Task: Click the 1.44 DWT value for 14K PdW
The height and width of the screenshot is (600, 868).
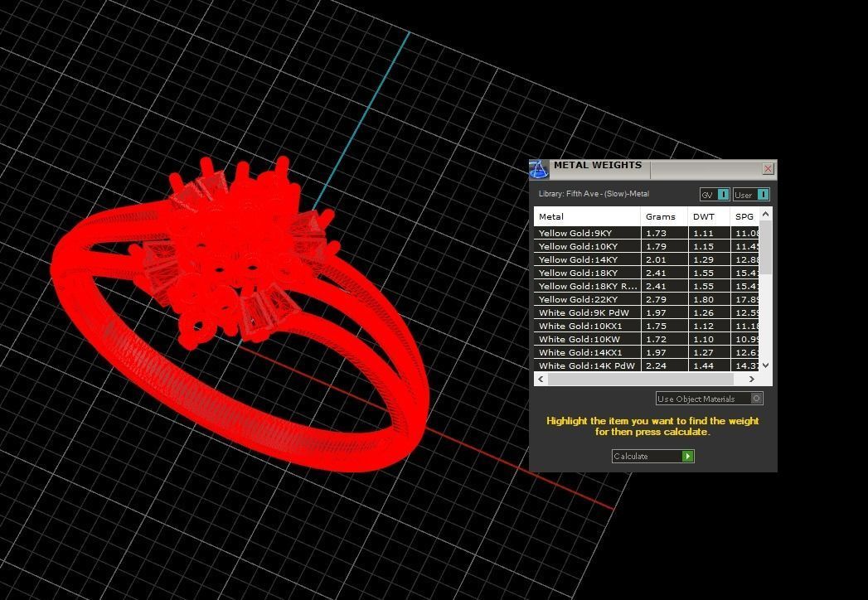Action: [703, 365]
